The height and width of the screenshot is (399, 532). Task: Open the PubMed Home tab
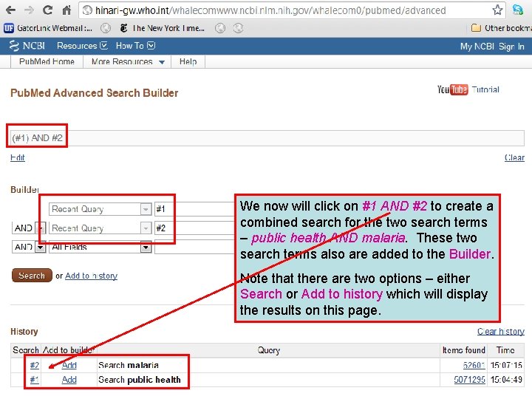tap(47, 62)
